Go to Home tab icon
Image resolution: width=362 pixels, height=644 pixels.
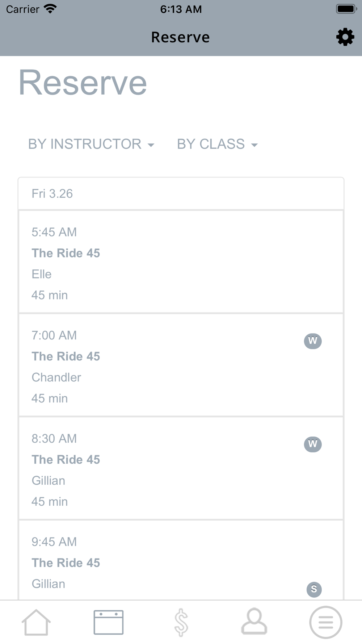[x=36, y=622]
